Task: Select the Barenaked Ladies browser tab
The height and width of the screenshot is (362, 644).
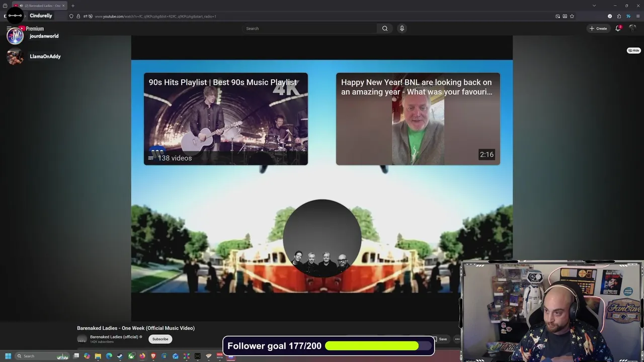Action: (39, 6)
